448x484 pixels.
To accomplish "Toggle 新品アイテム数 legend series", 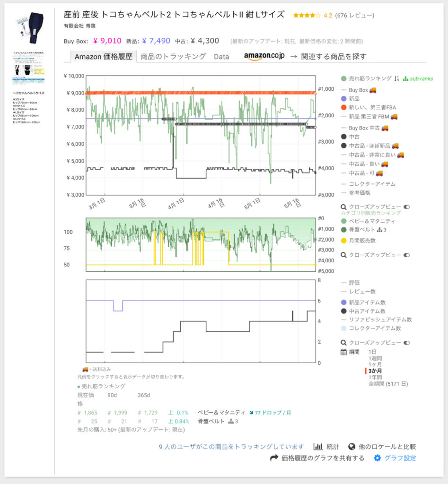I will [x=363, y=302].
